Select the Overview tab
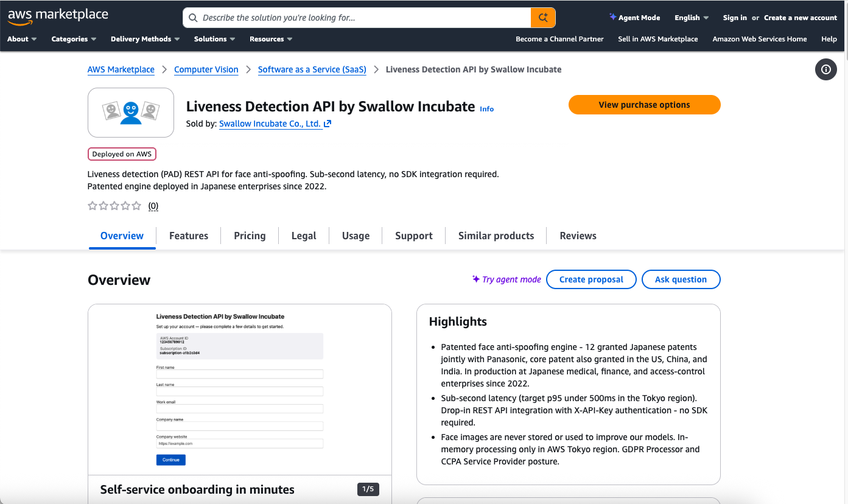Viewport: 848px width, 504px height. 122,236
